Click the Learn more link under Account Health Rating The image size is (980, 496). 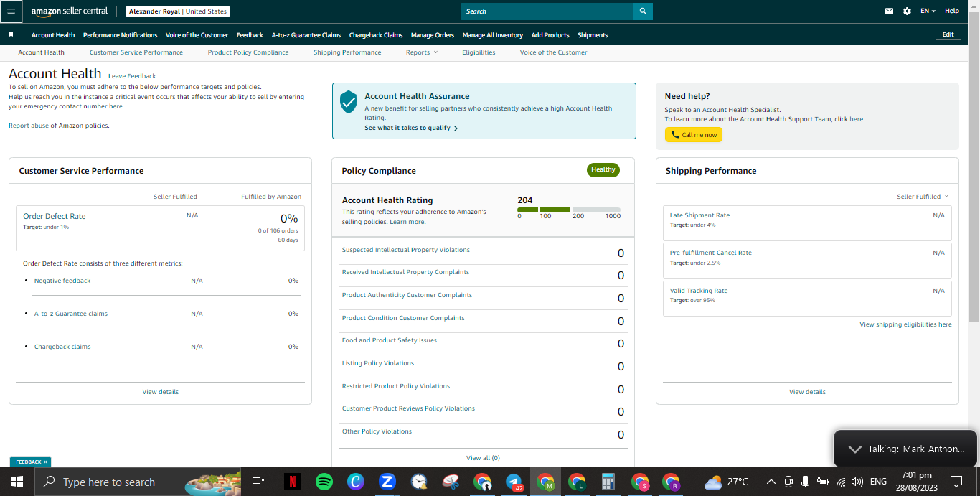coord(407,222)
